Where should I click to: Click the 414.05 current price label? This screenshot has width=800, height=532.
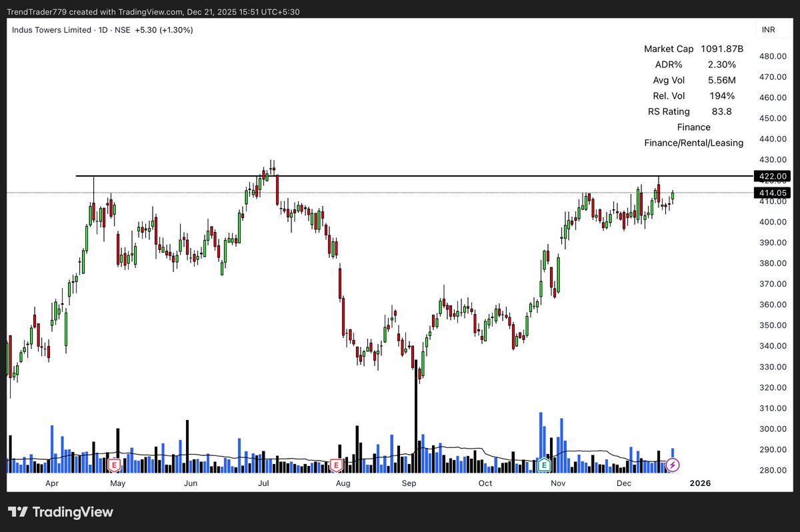coord(772,193)
